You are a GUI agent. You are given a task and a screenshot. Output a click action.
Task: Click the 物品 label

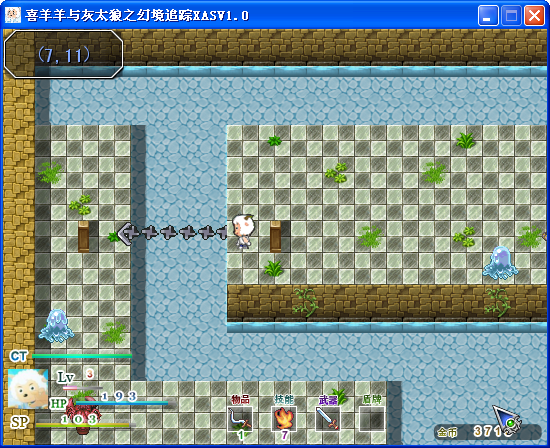coord(240,400)
